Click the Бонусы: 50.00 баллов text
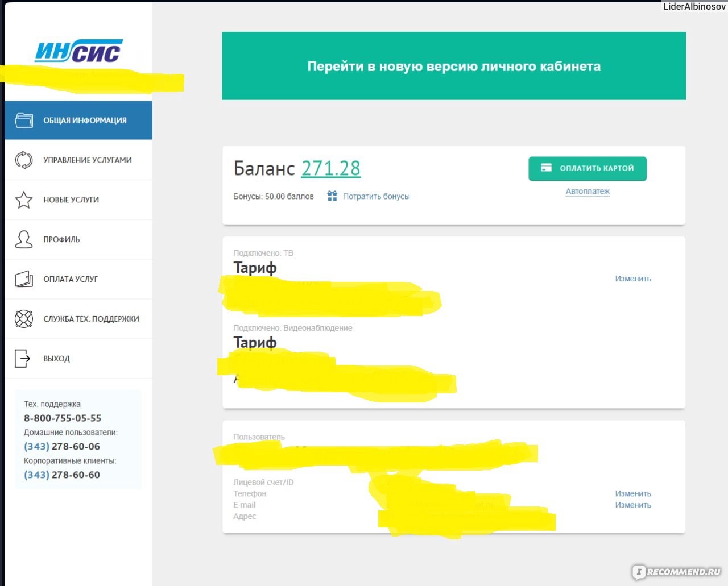The image size is (728, 586). (274, 196)
